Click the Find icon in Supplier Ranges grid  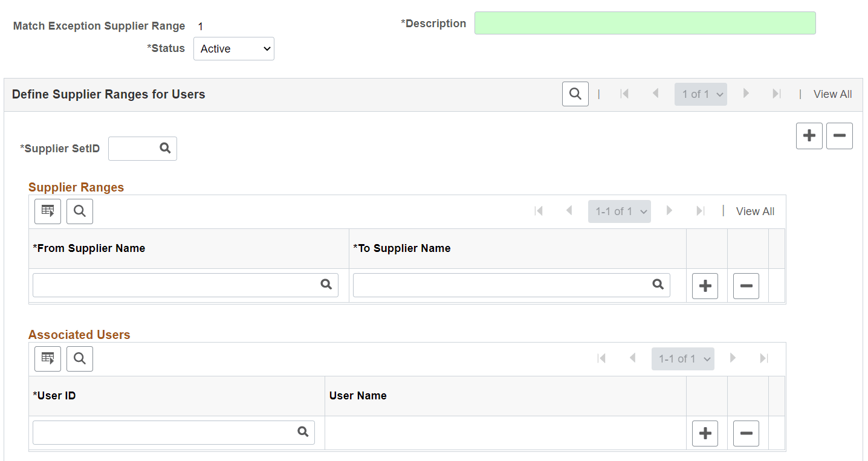[79, 211]
